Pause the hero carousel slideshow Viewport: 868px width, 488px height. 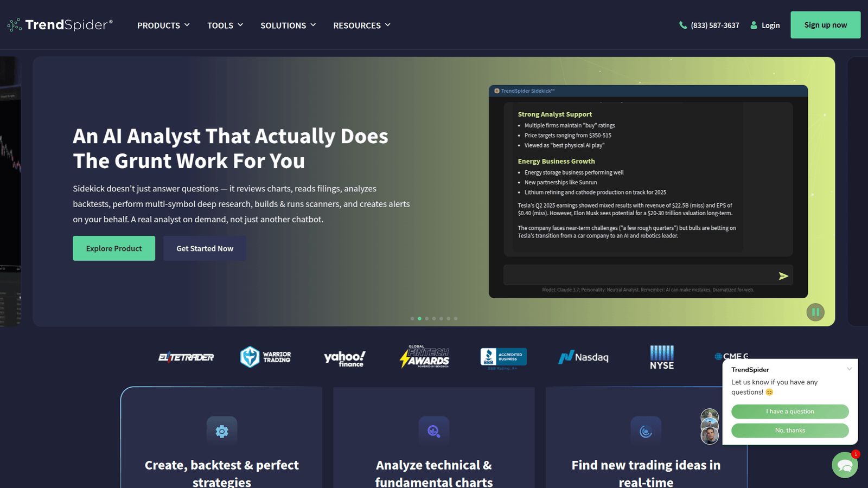[x=815, y=312]
